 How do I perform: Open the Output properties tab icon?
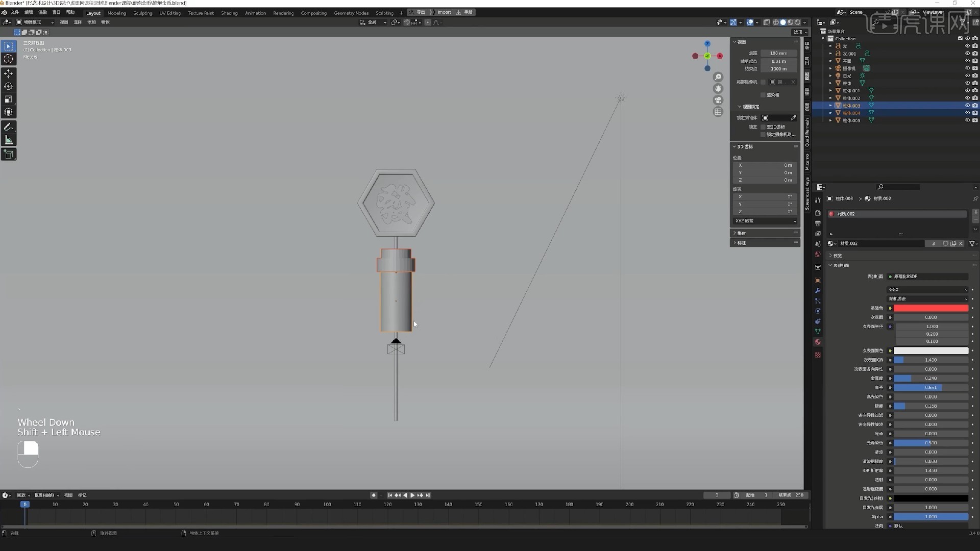818,223
